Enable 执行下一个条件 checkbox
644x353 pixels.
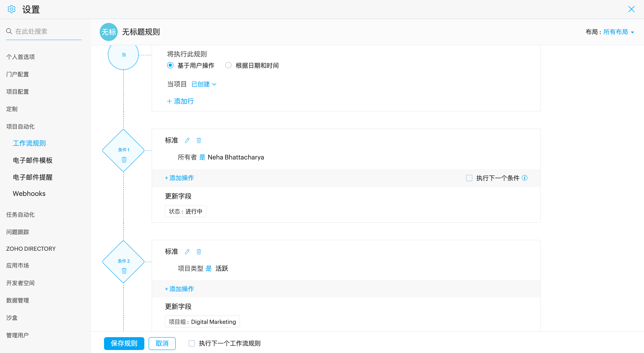coord(469,178)
